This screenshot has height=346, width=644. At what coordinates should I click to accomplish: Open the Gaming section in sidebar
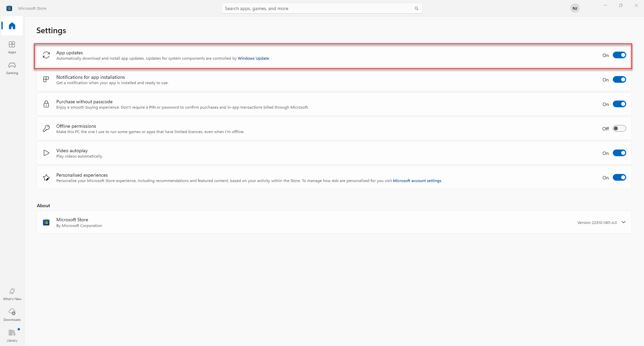click(x=12, y=68)
